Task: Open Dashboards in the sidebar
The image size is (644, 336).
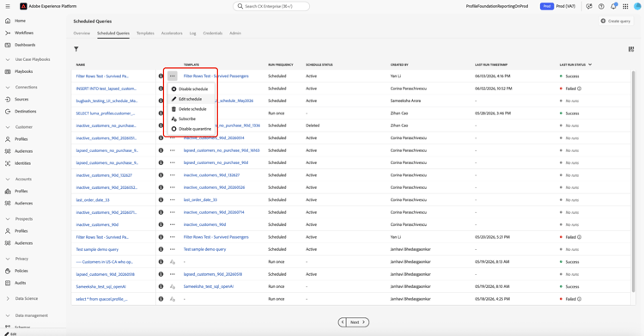Action: click(x=25, y=45)
